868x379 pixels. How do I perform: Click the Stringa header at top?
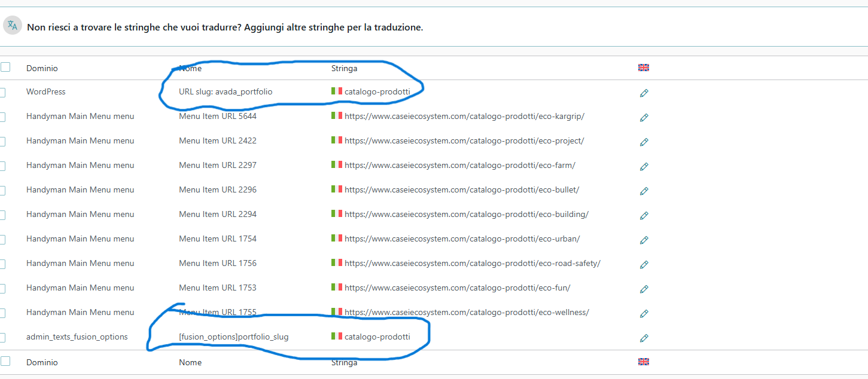pyautogui.click(x=344, y=68)
